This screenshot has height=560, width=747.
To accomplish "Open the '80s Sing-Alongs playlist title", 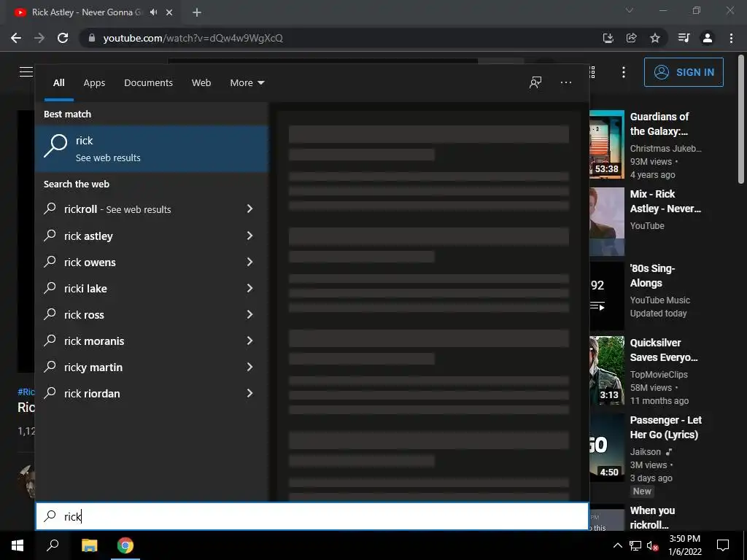I will point(652,276).
